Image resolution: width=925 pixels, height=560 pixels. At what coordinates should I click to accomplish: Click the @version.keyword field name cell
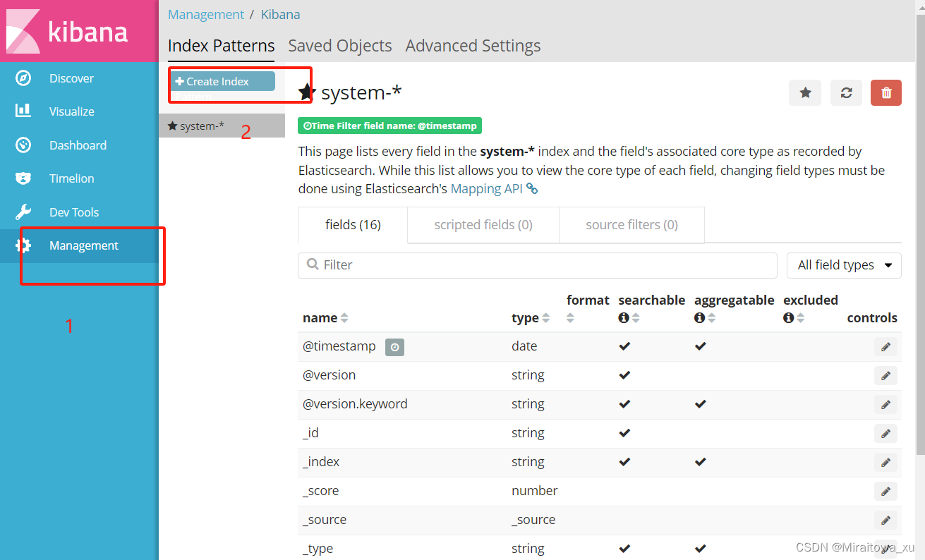[x=355, y=404]
